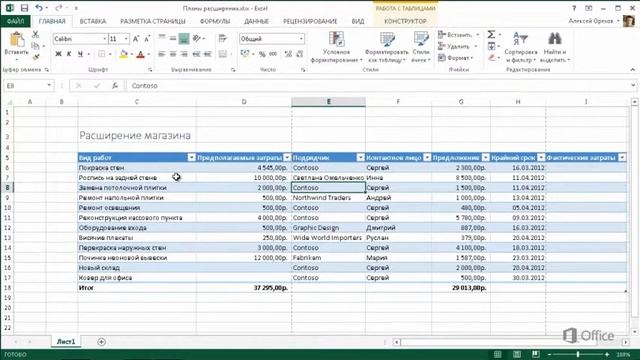Click the Increase Indent icon
Screen dimensions: 640x360
pyautogui.click(x=207, y=54)
